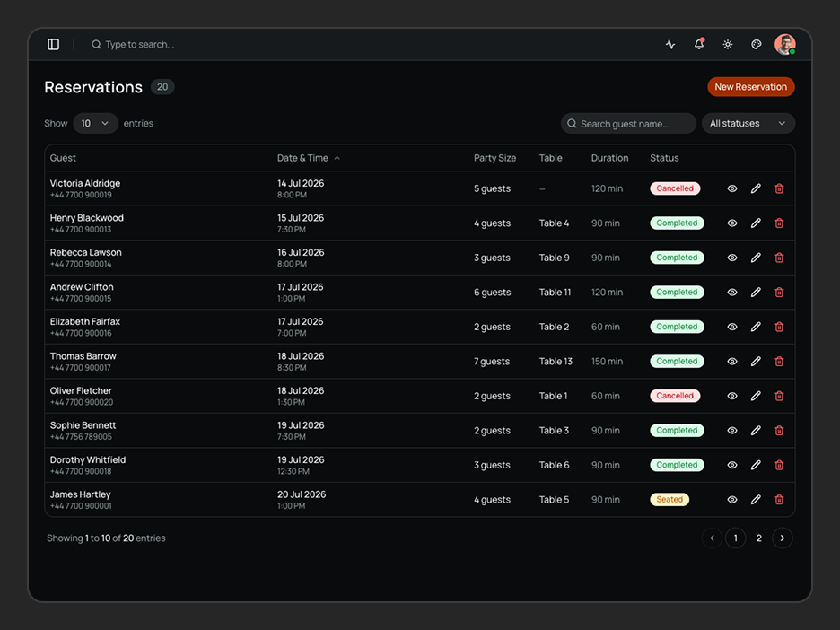The image size is (840, 630).
Task: View Sophie Bennett reservation details
Action: (732, 430)
